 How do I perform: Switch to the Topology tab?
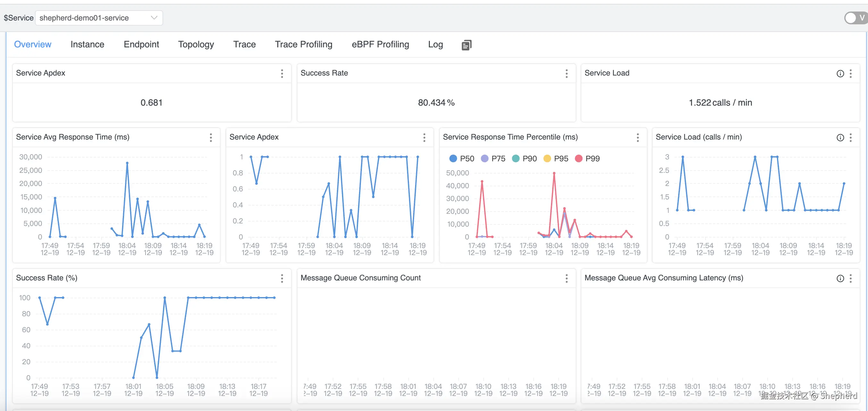[196, 44]
